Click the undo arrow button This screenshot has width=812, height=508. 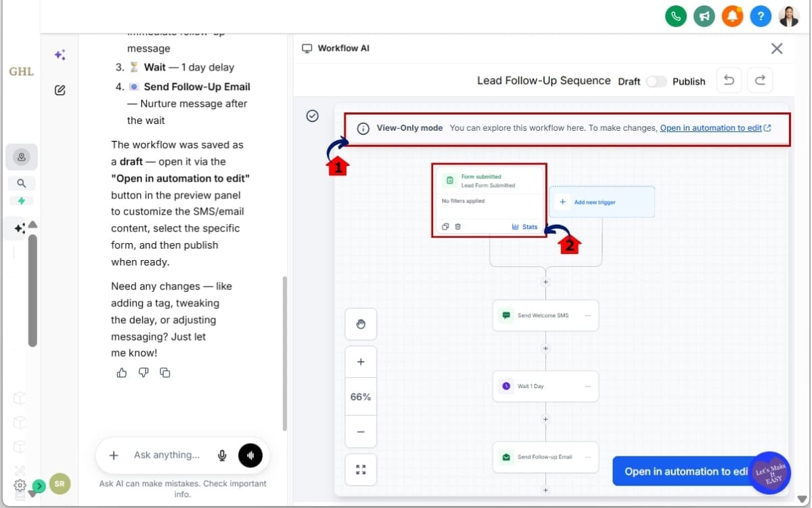(729, 80)
